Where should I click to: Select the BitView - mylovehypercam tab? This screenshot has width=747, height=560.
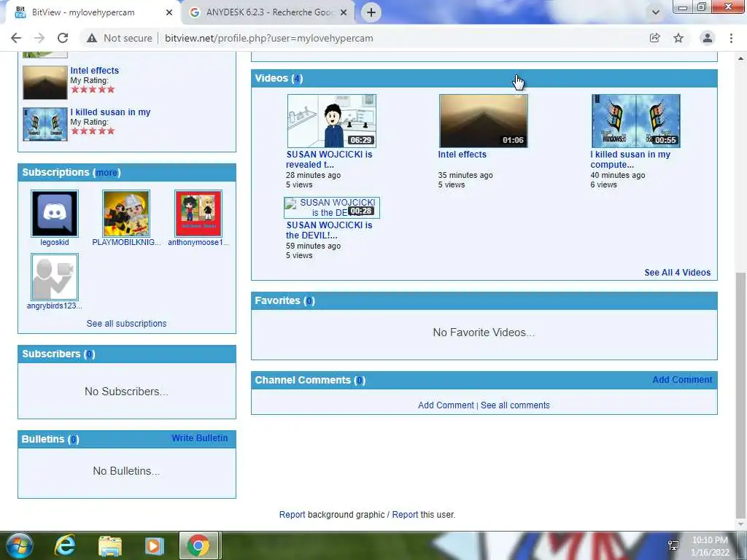coord(93,12)
